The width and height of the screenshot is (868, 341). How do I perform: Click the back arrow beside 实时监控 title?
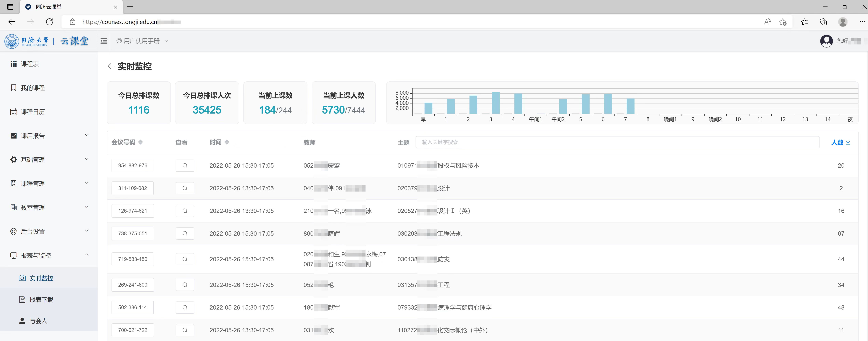click(x=111, y=66)
